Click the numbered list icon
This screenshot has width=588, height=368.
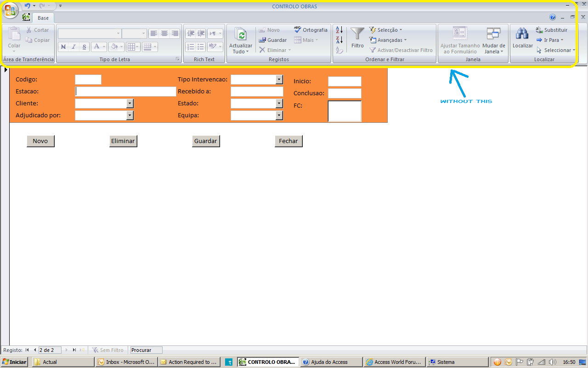click(190, 46)
